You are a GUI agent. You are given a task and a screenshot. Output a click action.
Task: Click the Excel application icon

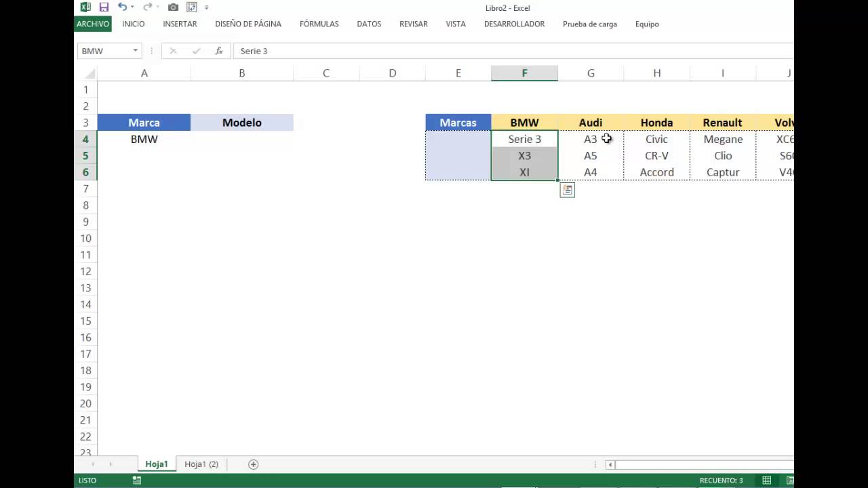pyautogui.click(x=85, y=7)
